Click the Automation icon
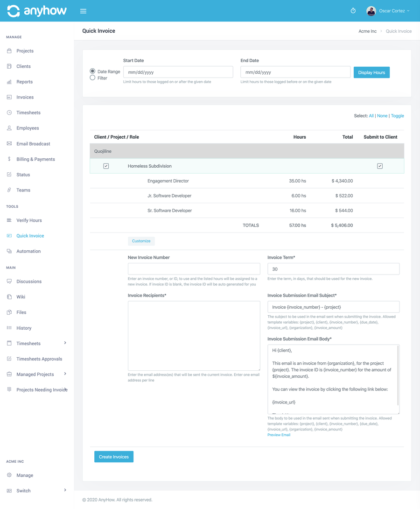Image resolution: width=420 pixels, height=509 pixels. [x=9, y=251]
